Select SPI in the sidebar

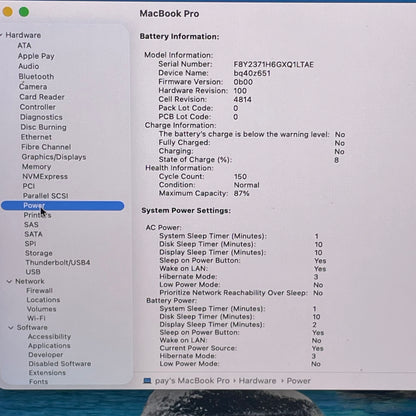[x=30, y=244]
